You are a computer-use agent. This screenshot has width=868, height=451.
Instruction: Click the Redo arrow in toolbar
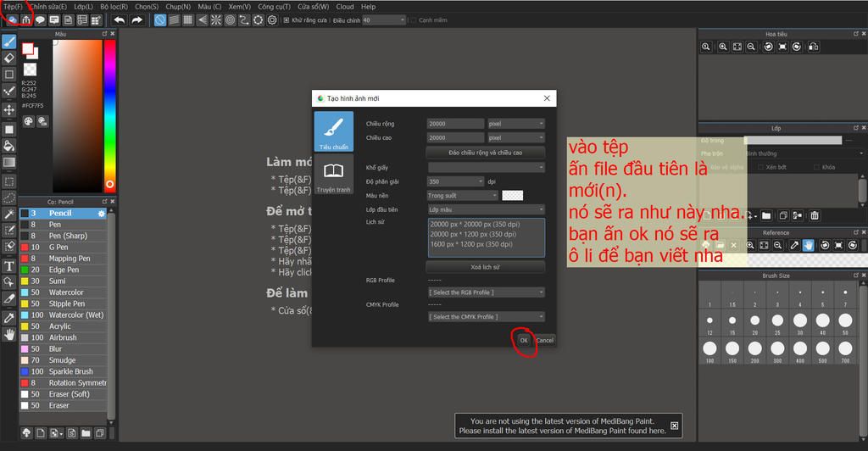[136, 19]
